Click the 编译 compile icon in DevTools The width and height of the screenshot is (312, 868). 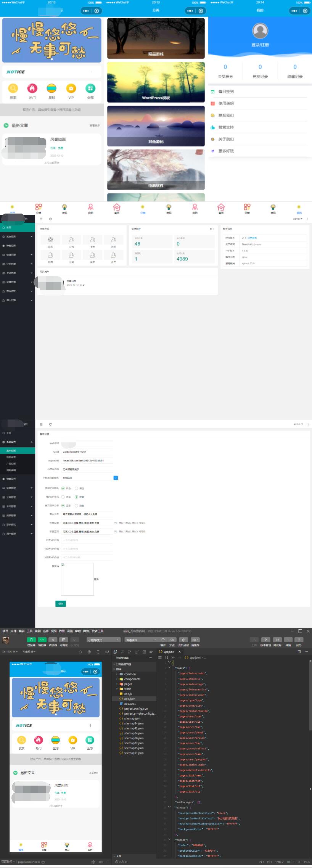click(x=163, y=640)
